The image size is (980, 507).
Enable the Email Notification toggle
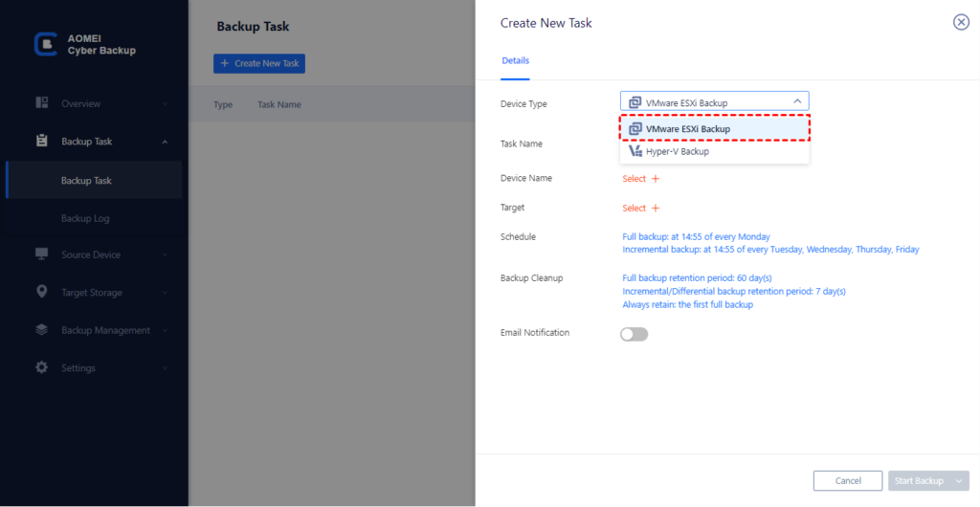(634, 334)
